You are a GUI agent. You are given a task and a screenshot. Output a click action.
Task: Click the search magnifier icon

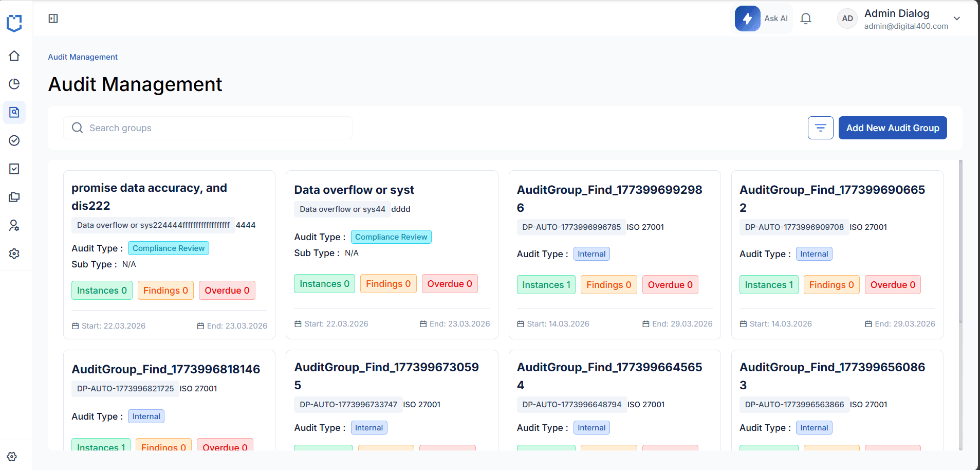77,128
